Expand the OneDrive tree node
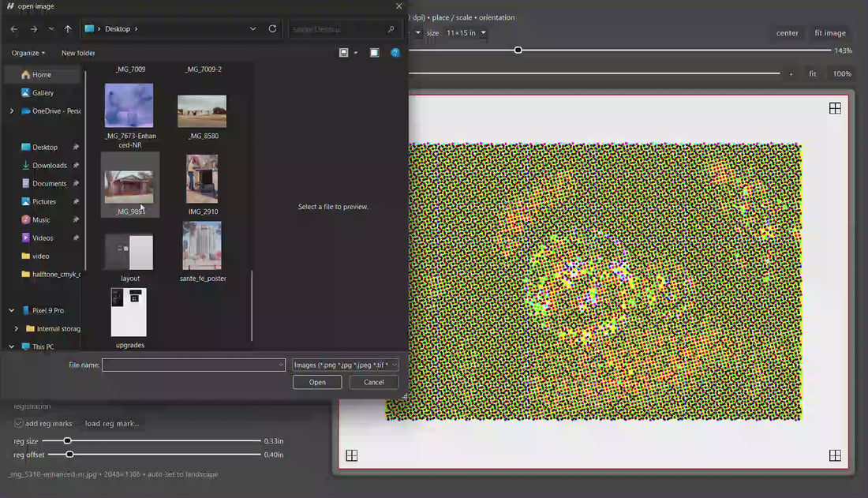 point(12,111)
